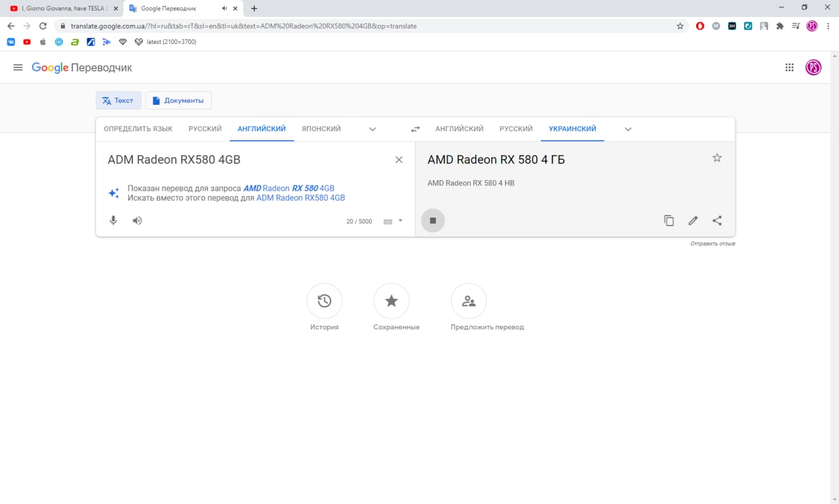Open the diamond bookmark icon
This screenshot has width=839, height=504.
pos(123,42)
